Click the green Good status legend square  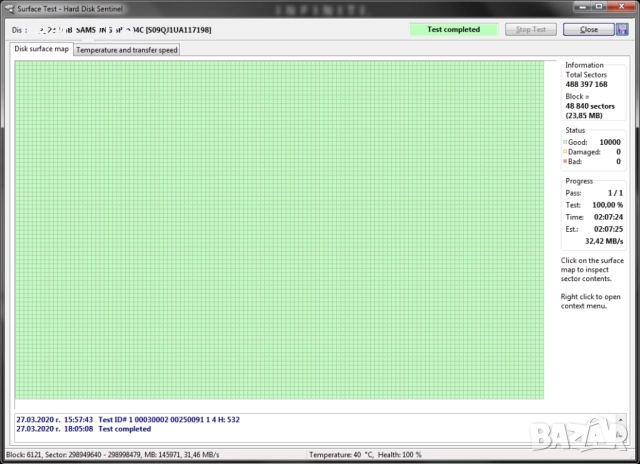click(566, 143)
